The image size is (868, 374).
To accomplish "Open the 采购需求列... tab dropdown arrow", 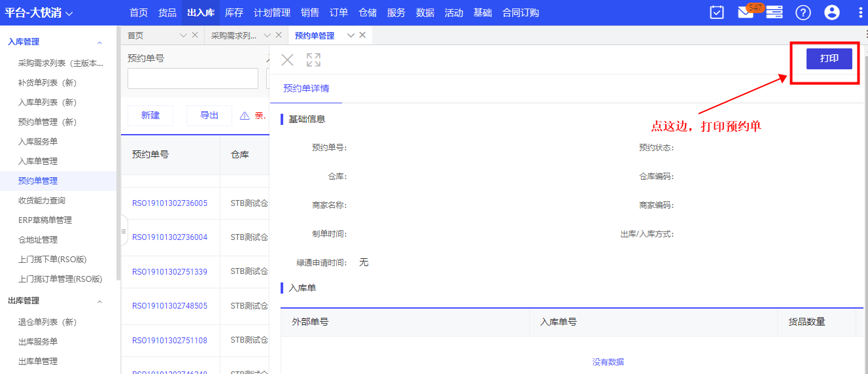I will click(x=267, y=35).
